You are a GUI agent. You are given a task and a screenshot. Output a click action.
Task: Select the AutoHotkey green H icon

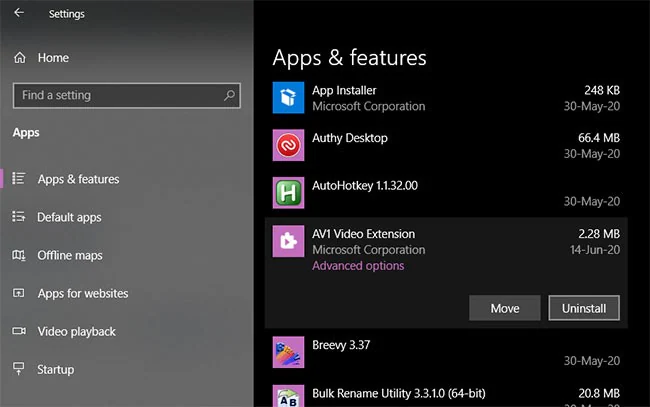(288, 193)
